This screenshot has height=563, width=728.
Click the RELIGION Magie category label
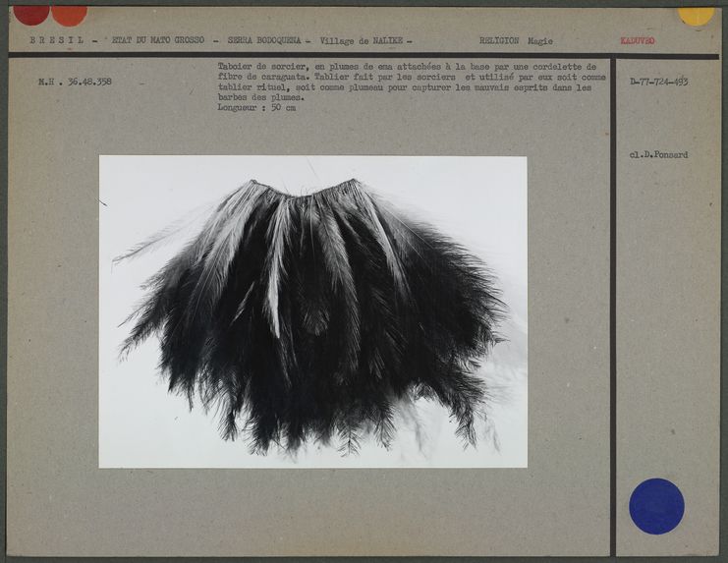pos(516,41)
